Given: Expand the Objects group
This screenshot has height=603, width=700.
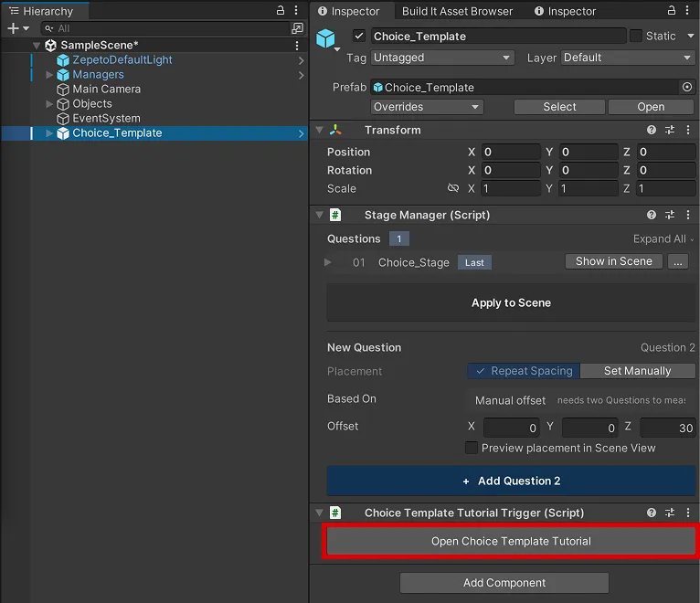Looking at the screenshot, I should pos(49,104).
